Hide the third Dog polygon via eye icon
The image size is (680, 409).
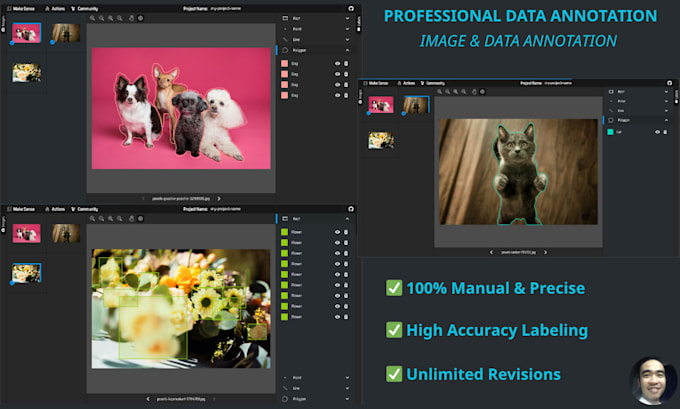[337, 85]
